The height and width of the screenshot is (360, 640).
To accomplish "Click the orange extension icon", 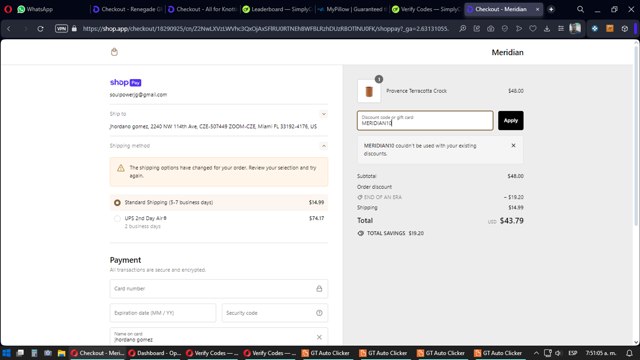I will [x=610, y=29].
